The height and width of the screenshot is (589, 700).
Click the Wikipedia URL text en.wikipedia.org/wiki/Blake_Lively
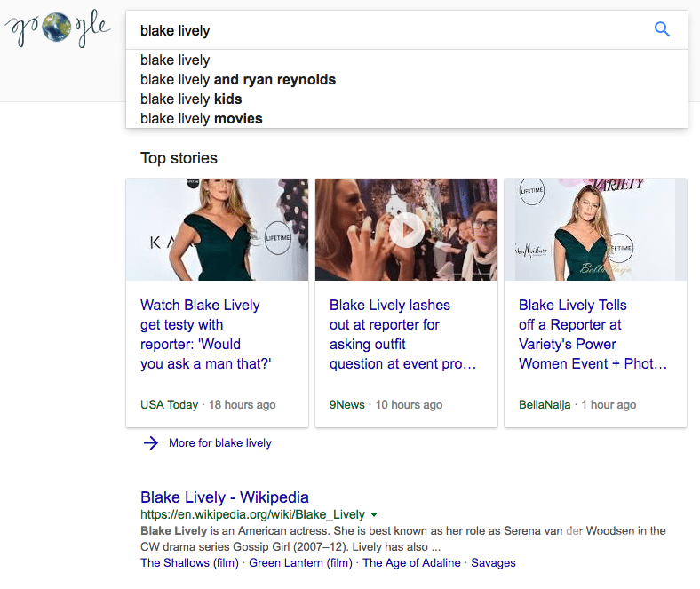pos(252,515)
